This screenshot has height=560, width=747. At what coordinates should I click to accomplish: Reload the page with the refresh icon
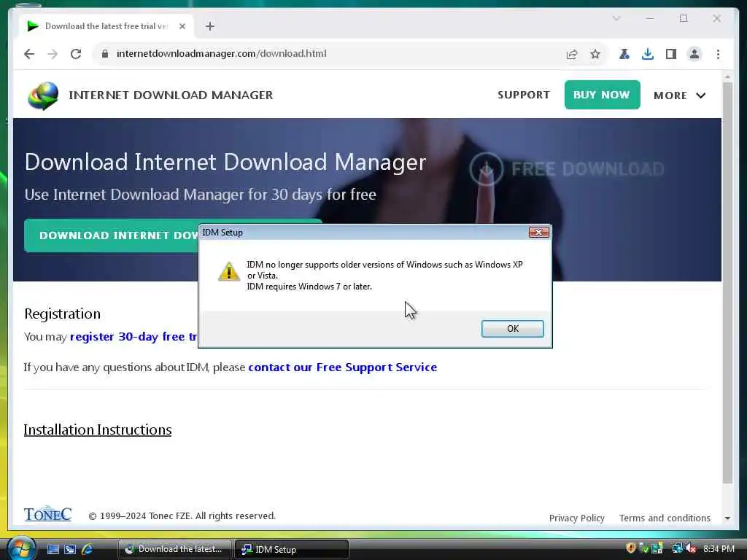pyautogui.click(x=76, y=54)
